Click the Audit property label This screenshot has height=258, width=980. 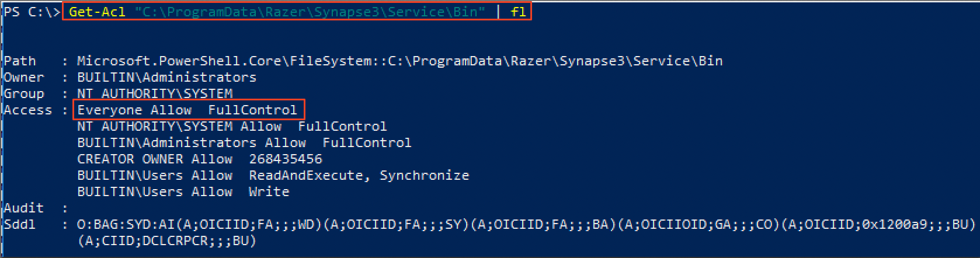point(24,208)
